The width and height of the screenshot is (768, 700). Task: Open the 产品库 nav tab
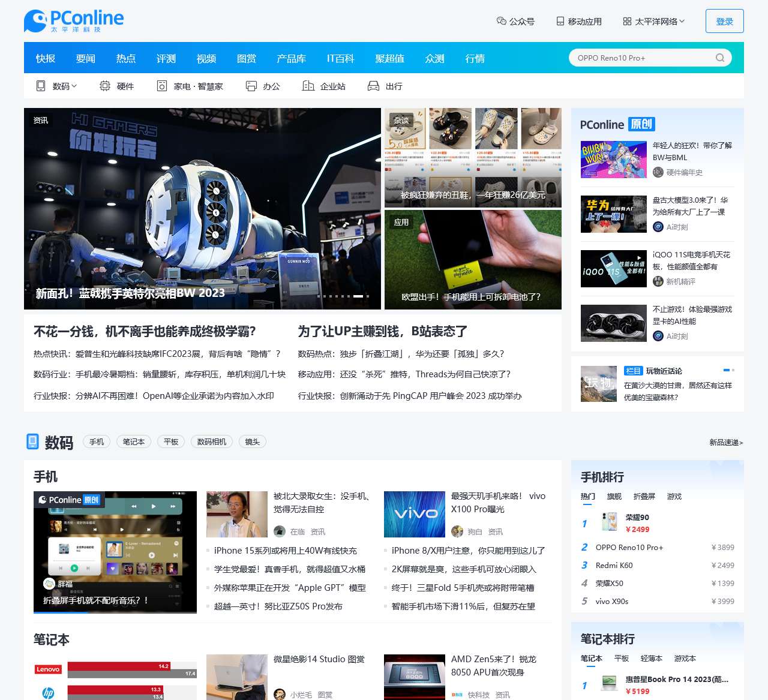coord(292,58)
